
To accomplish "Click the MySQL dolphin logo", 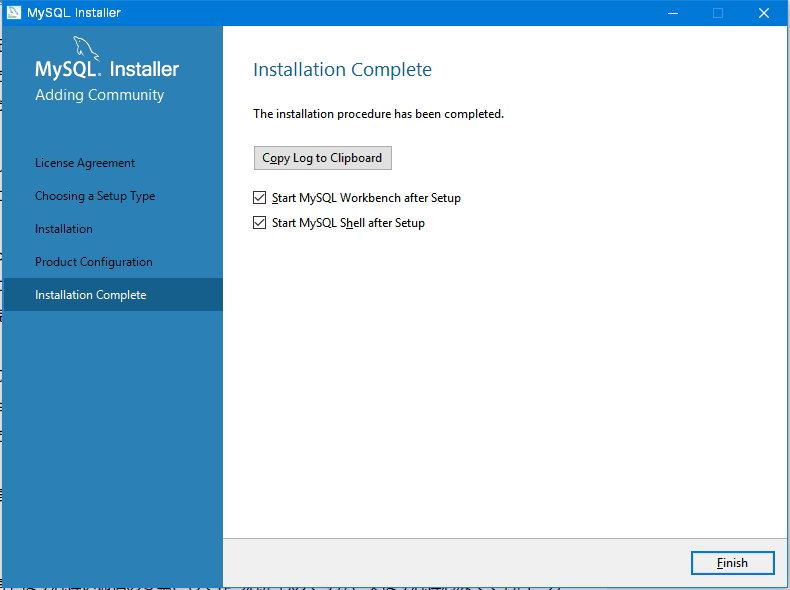I will (88, 50).
